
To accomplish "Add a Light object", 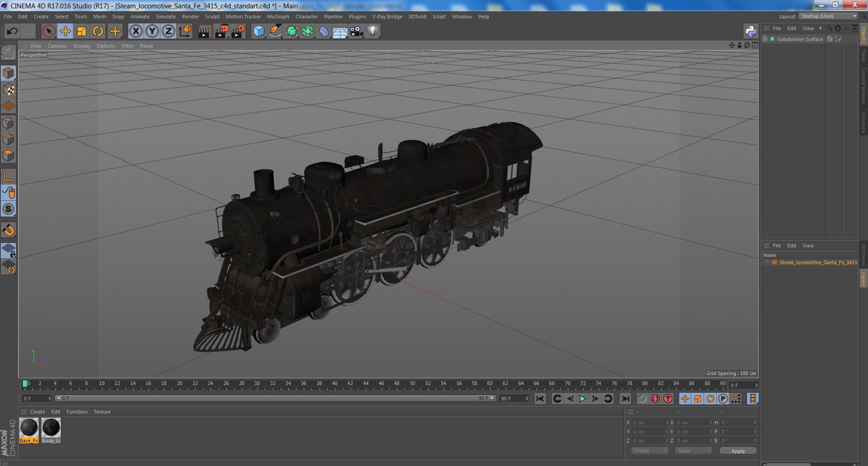I will coord(373,31).
